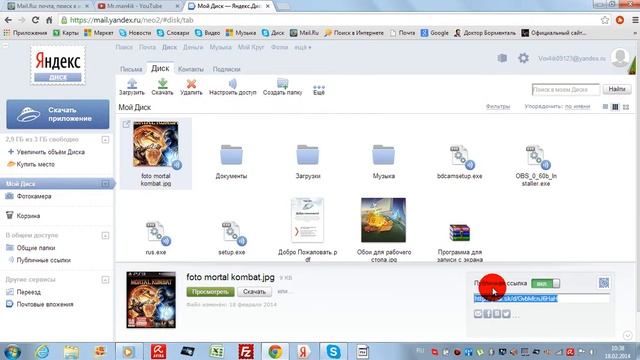Click Скачать button in file details
This screenshot has width=640, height=360.
254,292
